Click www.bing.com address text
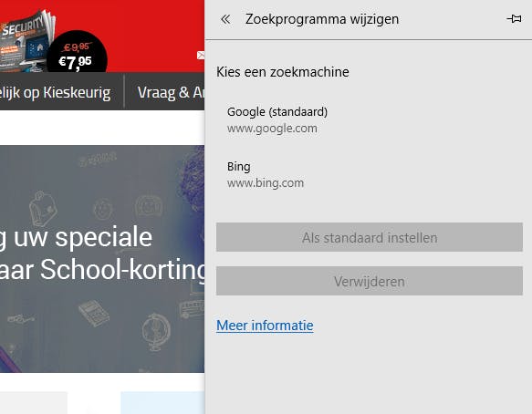Image resolution: width=532 pixels, height=414 pixels. click(266, 183)
